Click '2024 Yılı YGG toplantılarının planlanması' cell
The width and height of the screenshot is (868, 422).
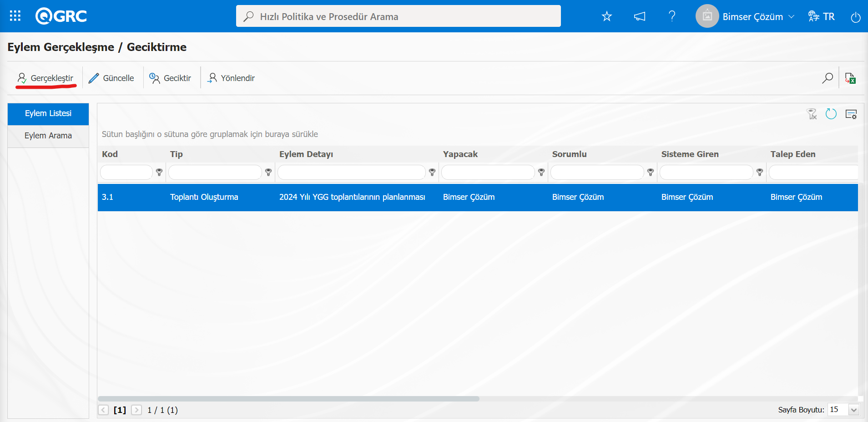(352, 197)
